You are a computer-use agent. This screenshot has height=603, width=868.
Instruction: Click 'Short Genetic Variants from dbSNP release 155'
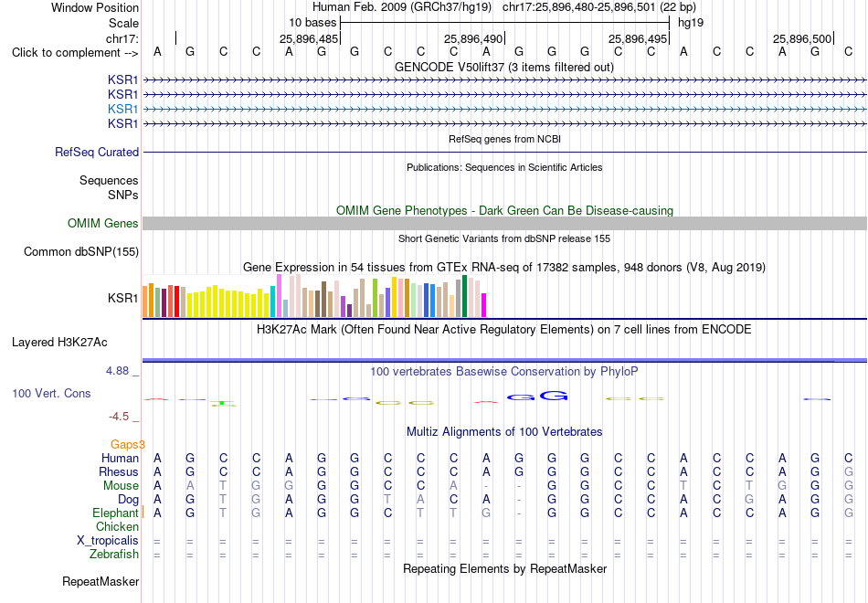504,238
